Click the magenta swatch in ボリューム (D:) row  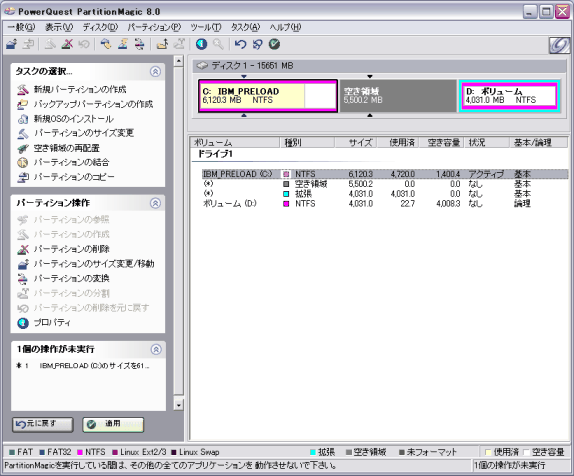click(286, 204)
